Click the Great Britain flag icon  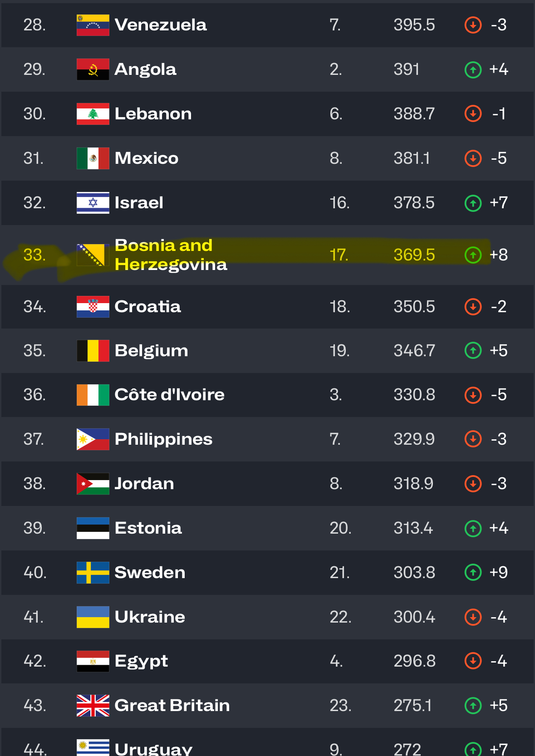[x=93, y=706]
